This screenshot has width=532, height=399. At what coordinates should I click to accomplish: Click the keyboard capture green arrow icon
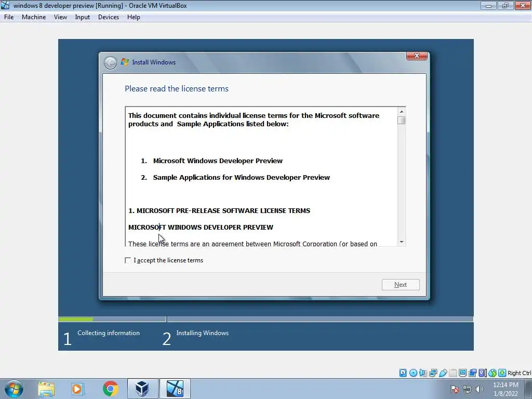click(x=502, y=373)
